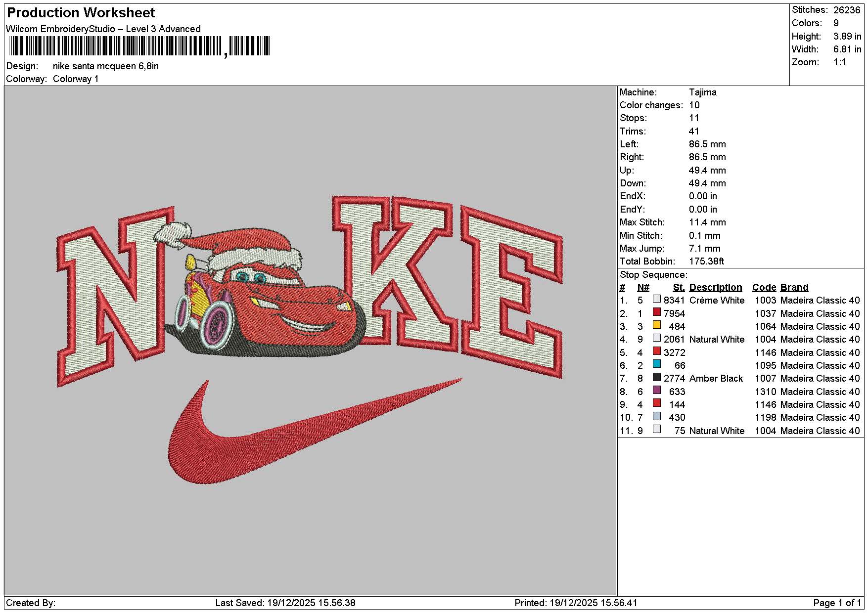This screenshot has width=868, height=613.
Task: Click the Height value 3.89 in
Action: point(847,37)
